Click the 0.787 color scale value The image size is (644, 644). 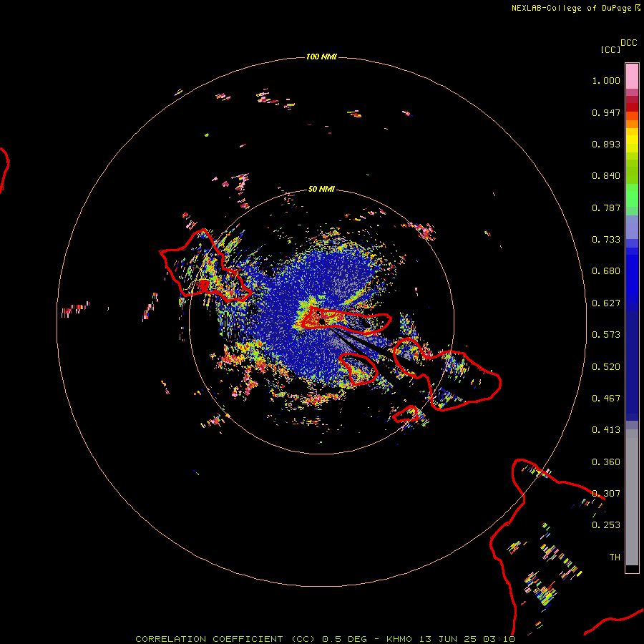(x=606, y=208)
